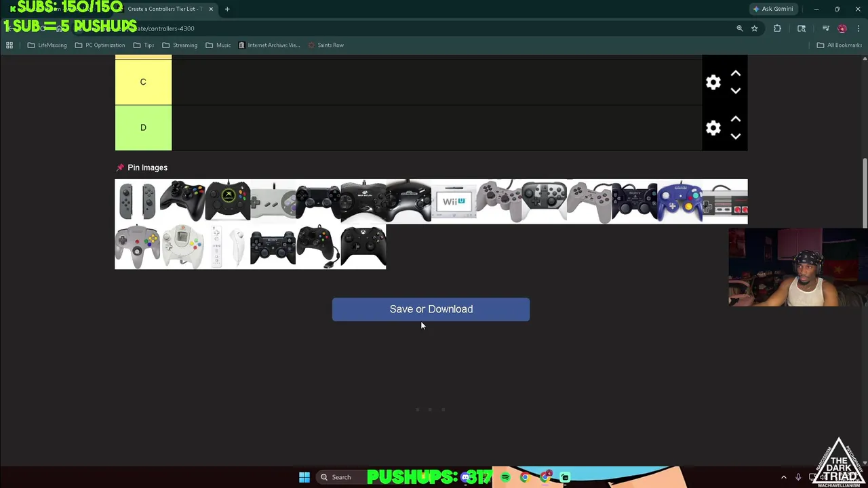Image resolution: width=868 pixels, height=488 pixels.
Task: Open Spotify from the taskbar
Action: (505, 477)
